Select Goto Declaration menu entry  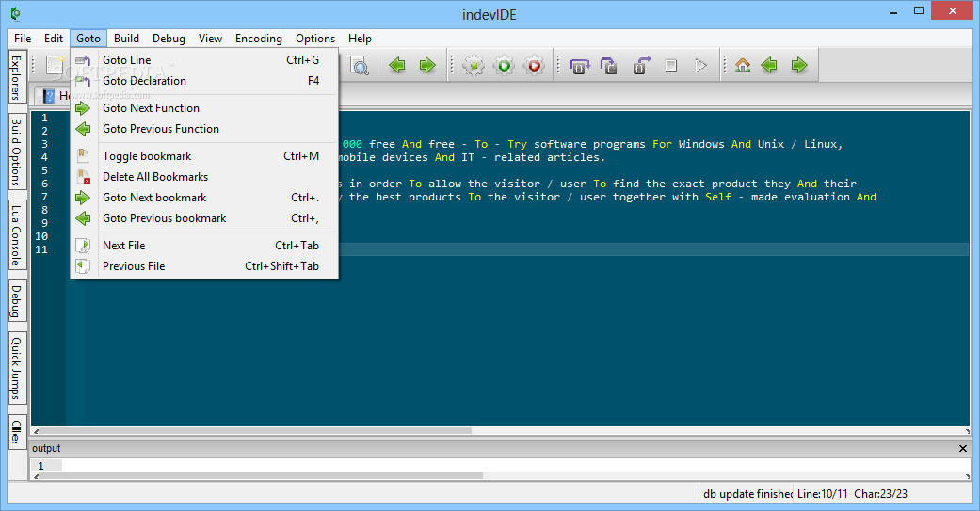click(204, 81)
